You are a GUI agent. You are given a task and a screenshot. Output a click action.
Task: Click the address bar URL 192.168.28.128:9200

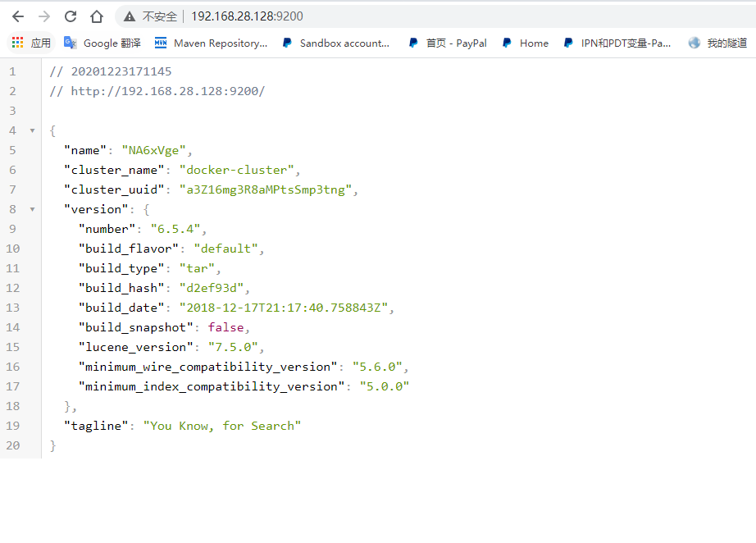click(x=247, y=16)
